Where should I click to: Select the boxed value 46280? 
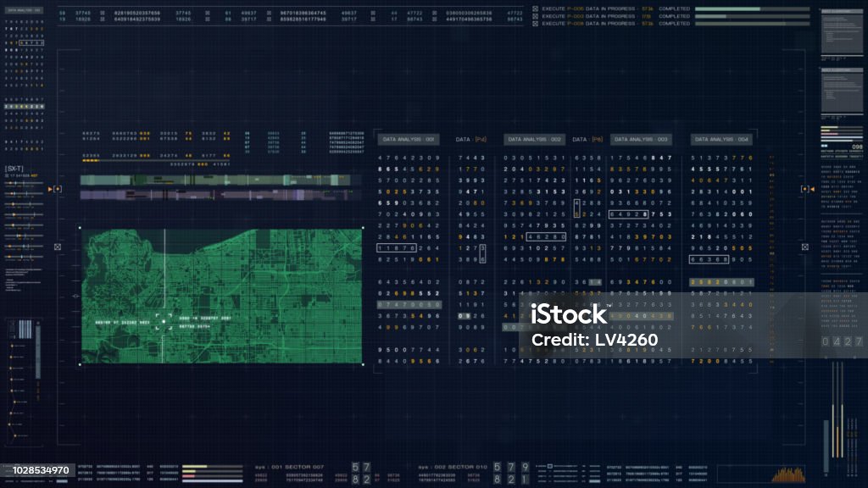546,237
